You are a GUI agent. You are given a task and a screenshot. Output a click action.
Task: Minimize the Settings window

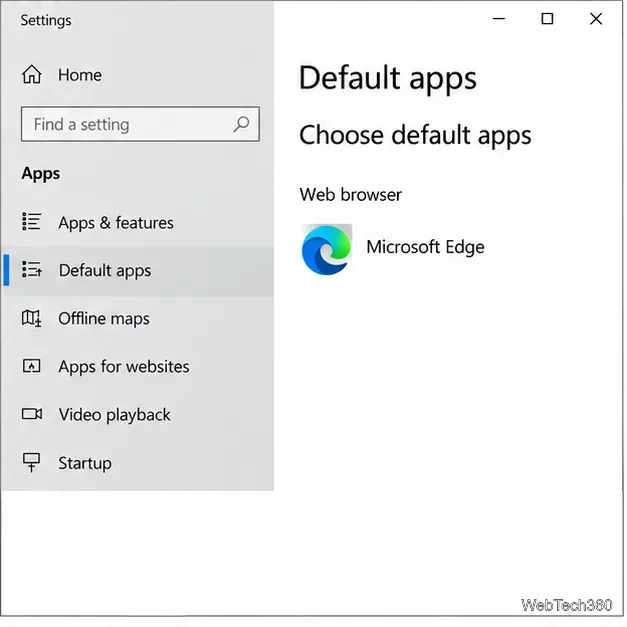[x=499, y=18]
